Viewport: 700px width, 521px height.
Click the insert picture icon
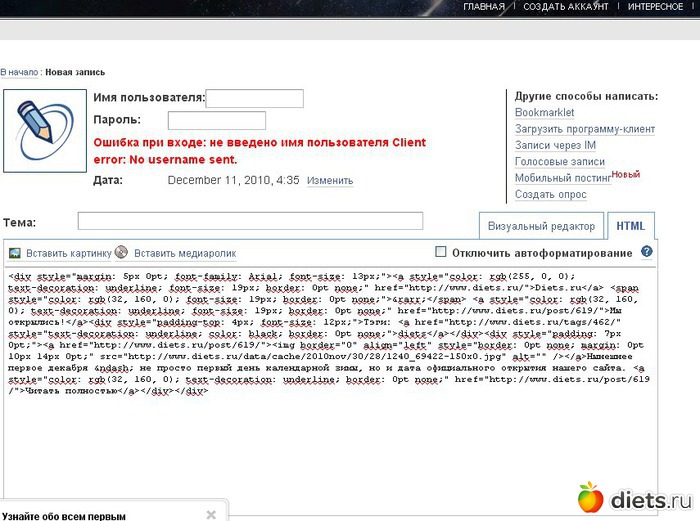coord(13,253)
